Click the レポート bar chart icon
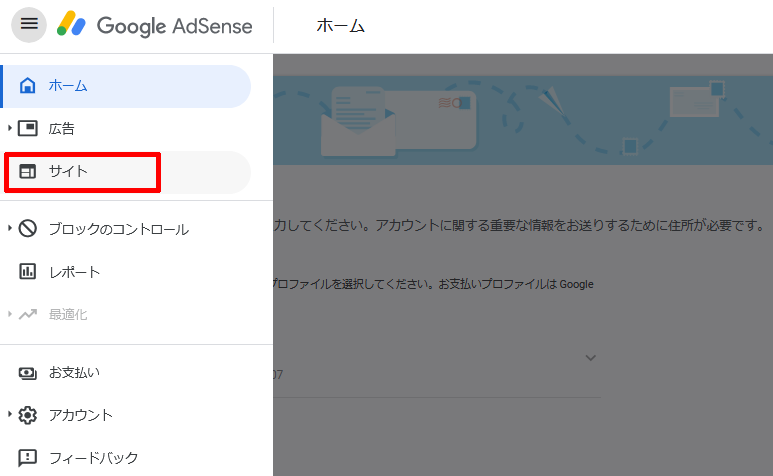The image size is (773, 476). pos(28,272)
